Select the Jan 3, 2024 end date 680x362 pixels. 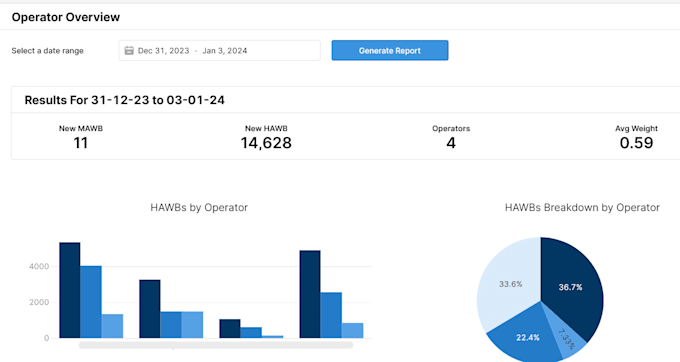pos(225,51)
